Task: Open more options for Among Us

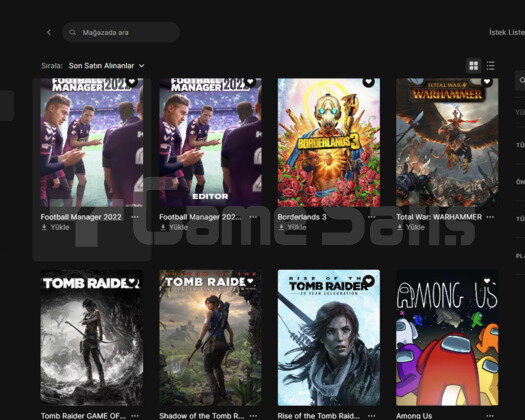Action: [490, 416]
